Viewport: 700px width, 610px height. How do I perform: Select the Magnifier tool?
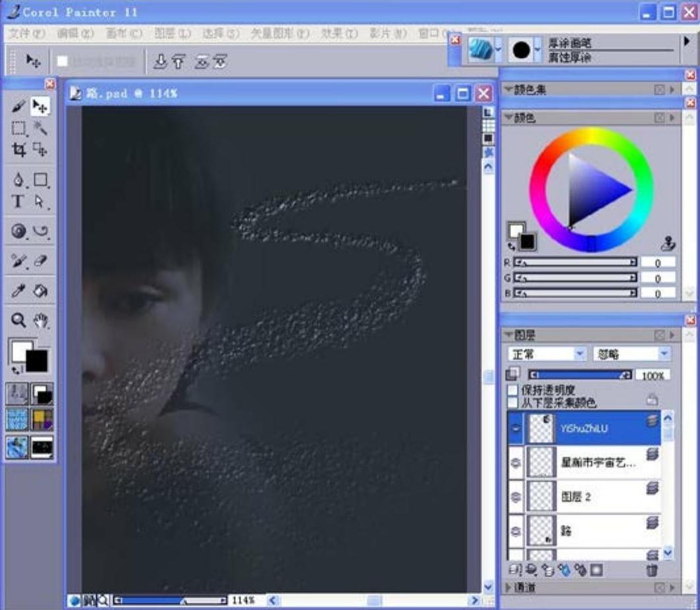pyautogui.click(x=18, y=320)
